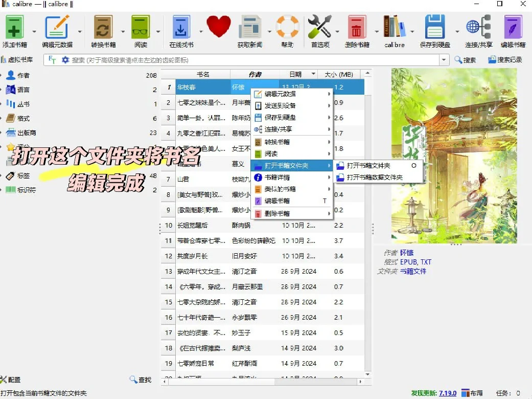The width and height of the screenshot is (532, 399).
Task: Open Search history (搜索记录) button
Action: click(505, 60)
